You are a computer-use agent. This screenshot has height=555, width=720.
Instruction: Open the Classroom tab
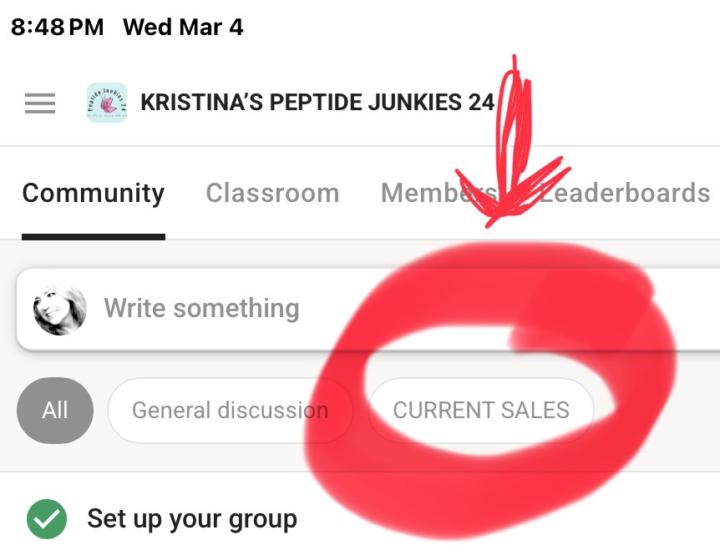click(272, 193)
